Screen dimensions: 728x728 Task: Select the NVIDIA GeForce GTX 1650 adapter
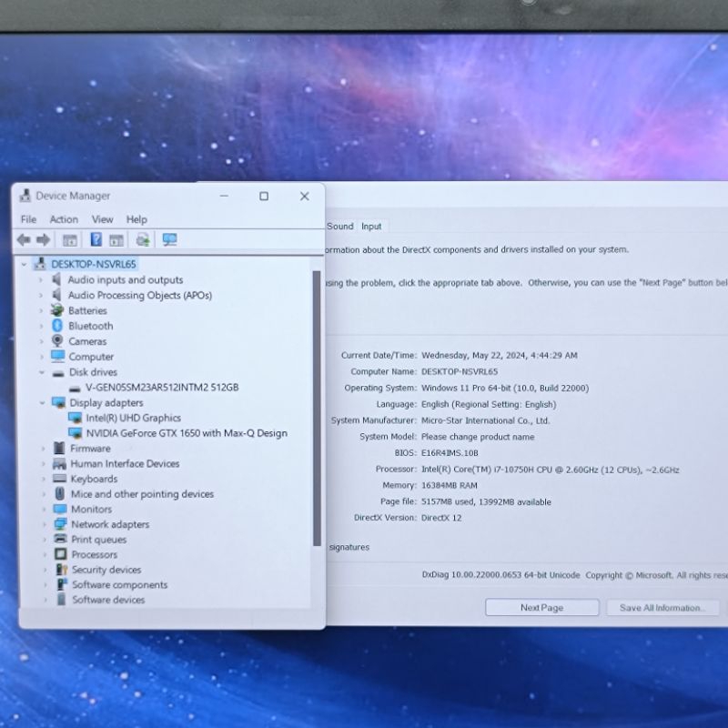(x=186, y=433)
